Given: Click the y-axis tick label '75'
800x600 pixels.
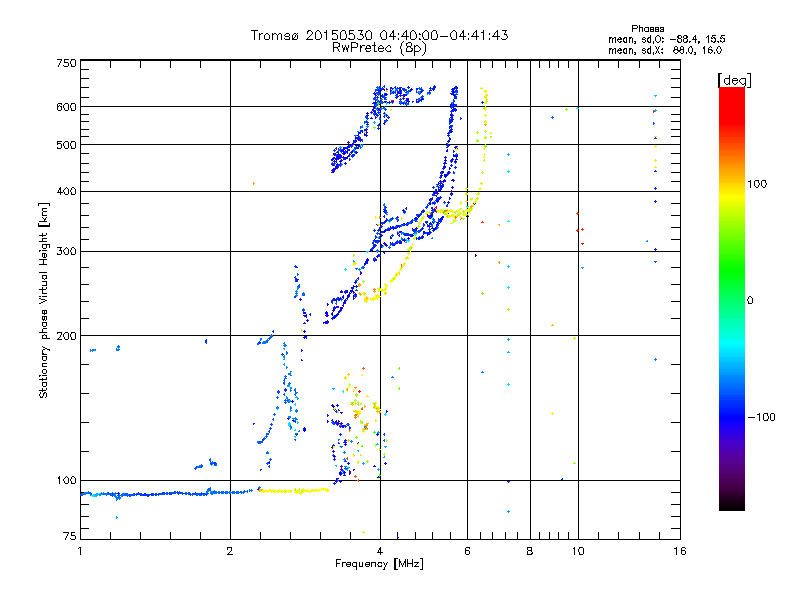Looking at the screenshot, I should [x=70, y=536].
